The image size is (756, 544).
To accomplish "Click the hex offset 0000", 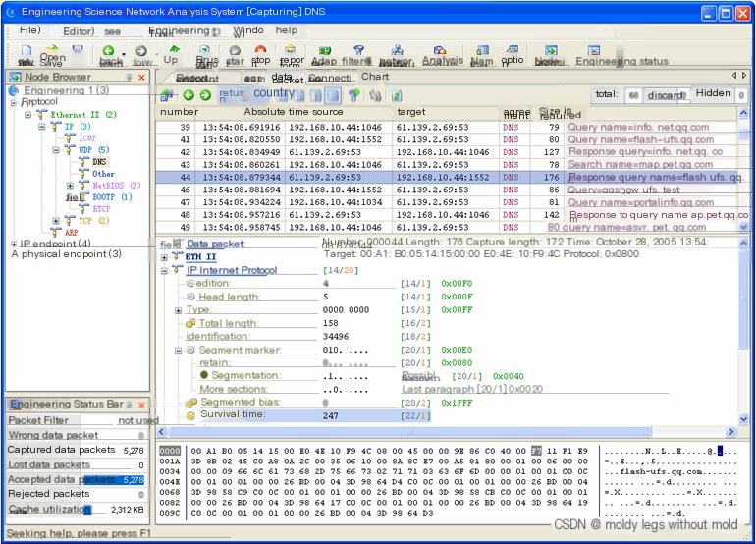I will [x=170, y=452].
